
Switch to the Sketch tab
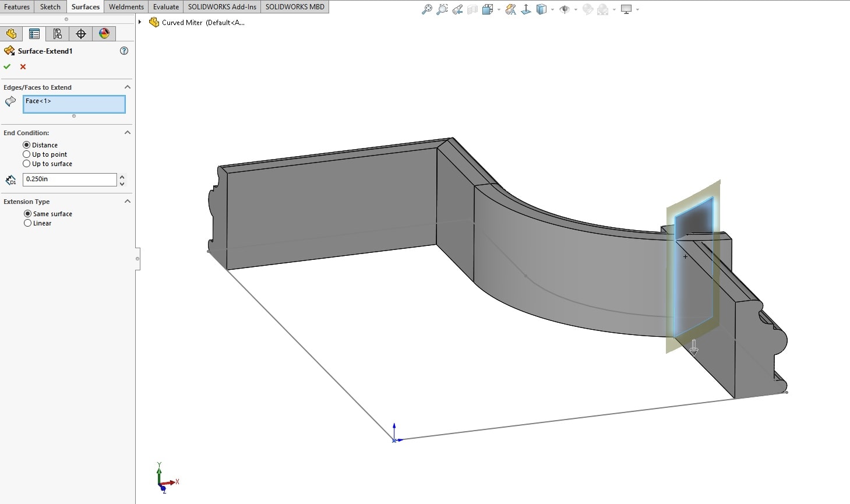pyautogui.click(x=50, y=7)
